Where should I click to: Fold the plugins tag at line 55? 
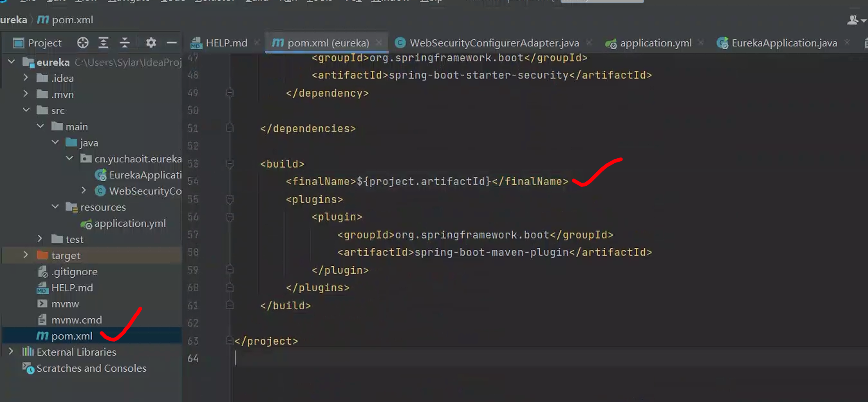click(230, 199)
